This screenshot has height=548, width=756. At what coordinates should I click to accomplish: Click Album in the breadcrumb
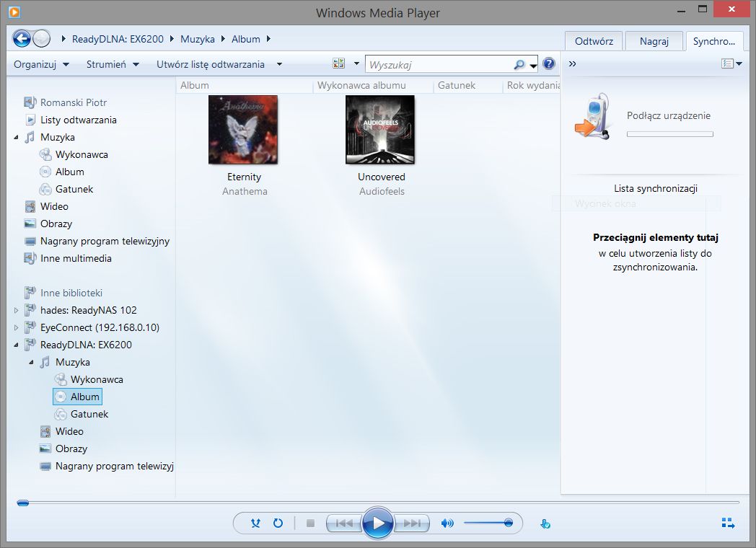(x=245, y=39)
